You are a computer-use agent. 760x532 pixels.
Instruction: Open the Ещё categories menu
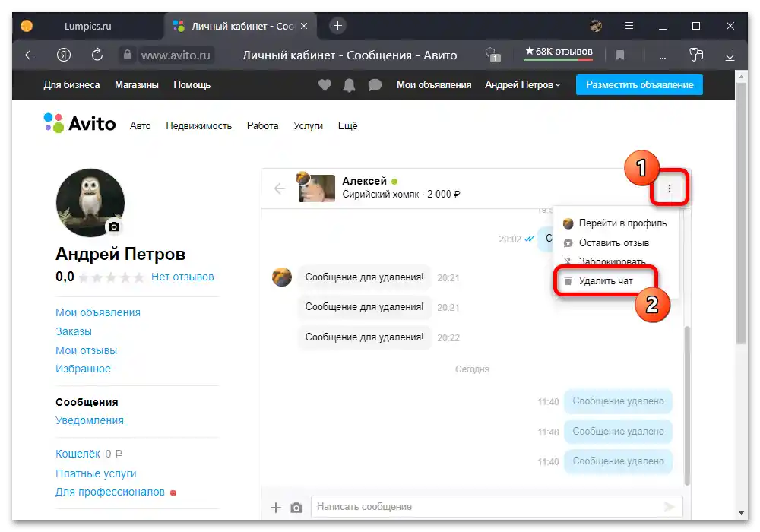(347, 126)
